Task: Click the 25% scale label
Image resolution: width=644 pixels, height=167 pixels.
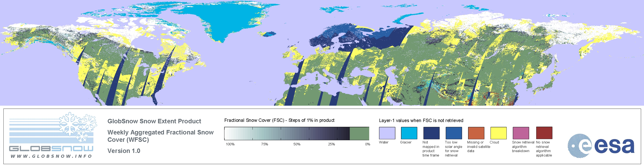Action: point(331,144)
